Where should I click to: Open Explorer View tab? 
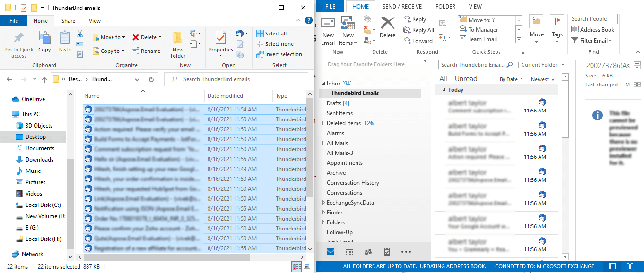pyautogui.click(x=95, y=21)
